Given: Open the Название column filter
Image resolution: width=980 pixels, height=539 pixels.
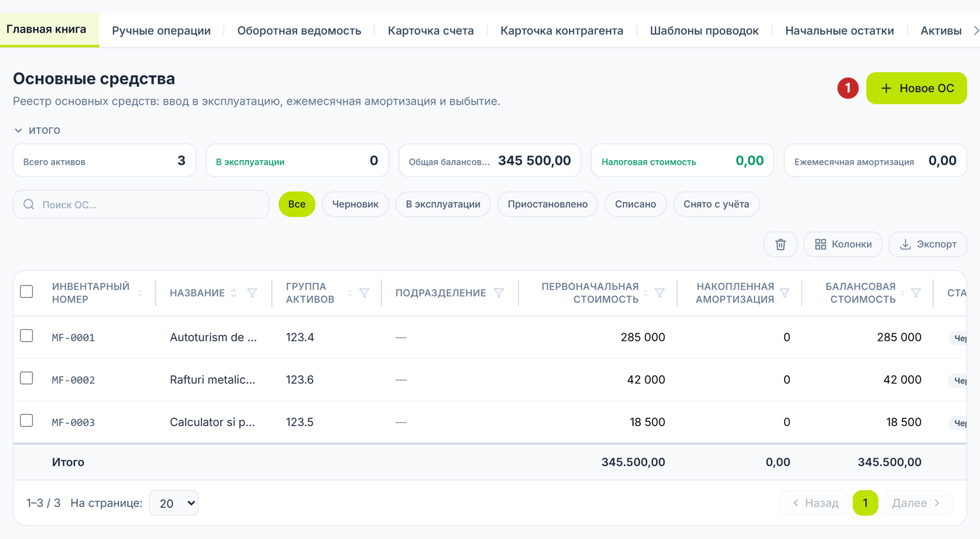Looking at the screenshot, I should (252, 293).
